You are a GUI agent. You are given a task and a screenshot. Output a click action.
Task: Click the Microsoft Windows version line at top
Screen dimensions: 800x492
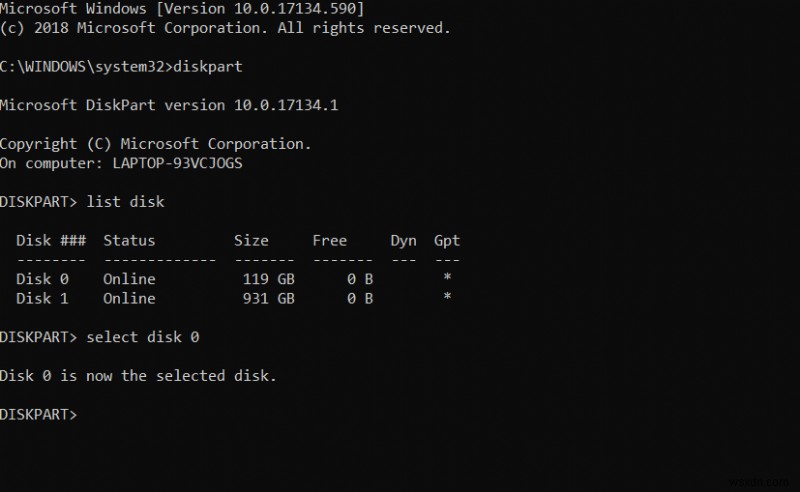tap(182, 9)
